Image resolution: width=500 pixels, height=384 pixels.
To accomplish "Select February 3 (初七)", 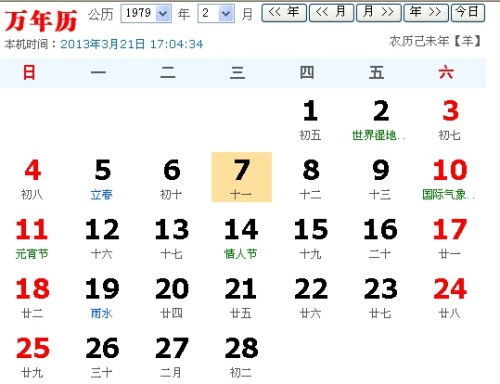I will tap(450, 119).
